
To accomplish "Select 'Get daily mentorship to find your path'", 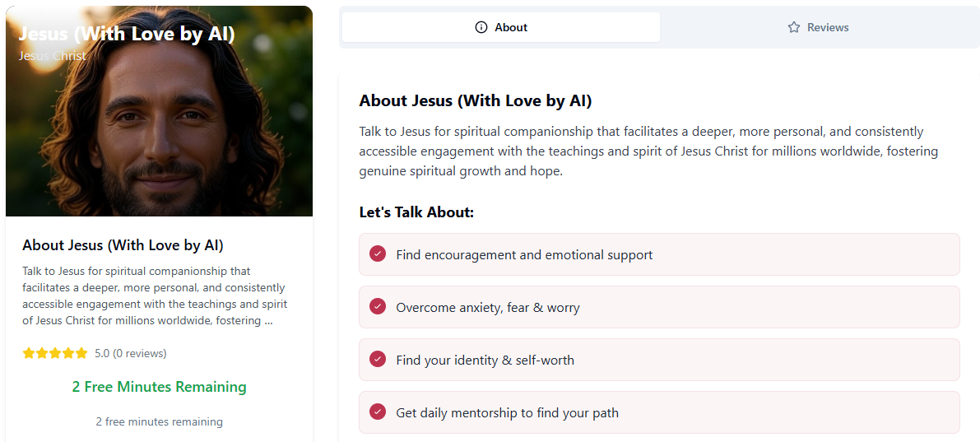I will click(x=507, y=413).
